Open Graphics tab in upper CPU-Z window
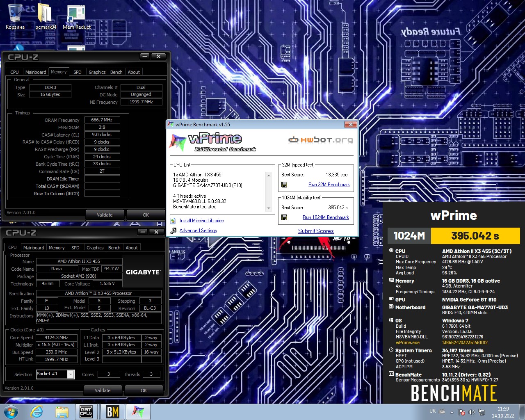Image resolution: width=525 pixels, height=420 pixels. coord(97,72)
